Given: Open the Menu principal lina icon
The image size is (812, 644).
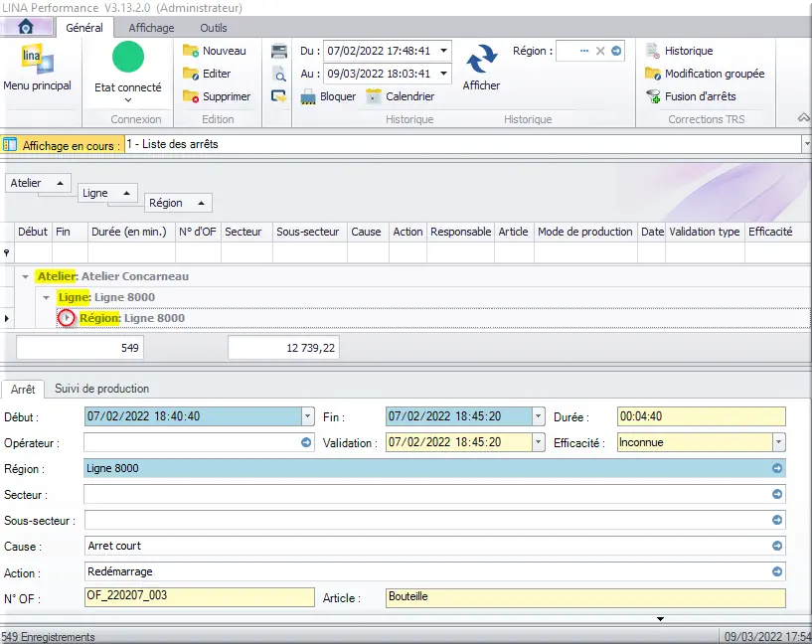Looking at the screenshot, I should pyautogui.click(x=37, y=60).
